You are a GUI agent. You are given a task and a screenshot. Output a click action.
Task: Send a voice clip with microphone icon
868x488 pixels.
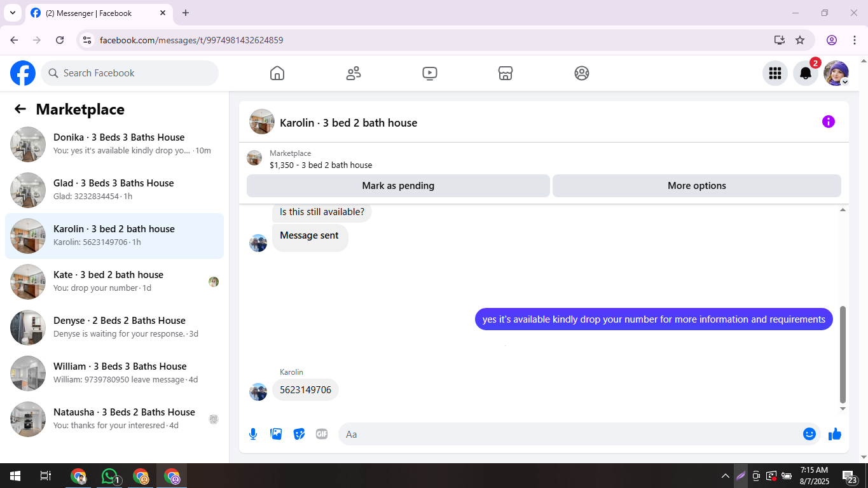click(x=253, y=434)
